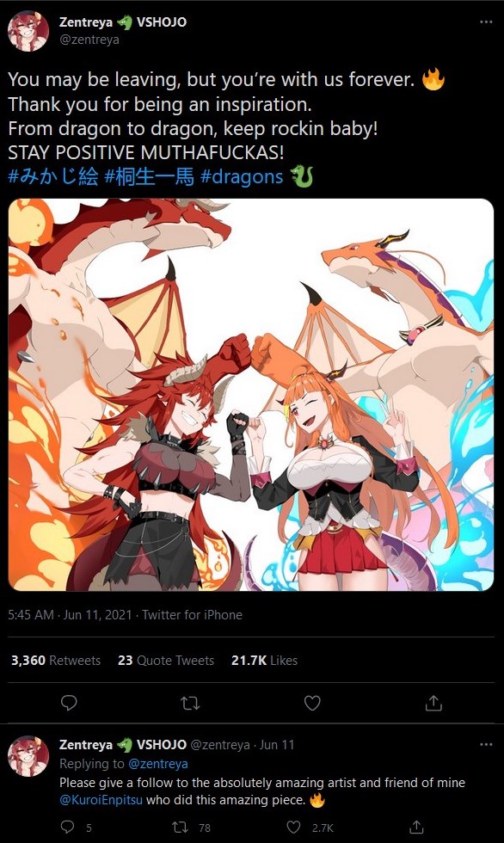The width and height of the screenshot is (504, 843).
Task: View the 23 Quote Tweets list
Action: coord(166,661)
